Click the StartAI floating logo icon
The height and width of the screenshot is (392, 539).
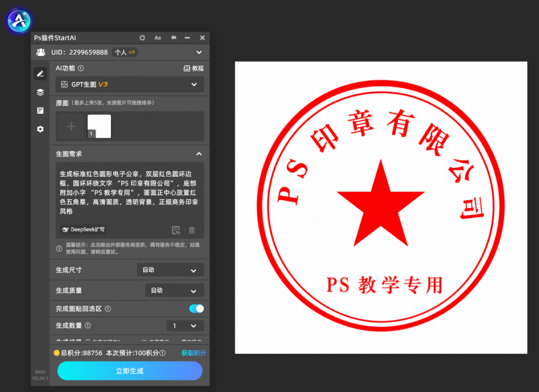click(x=19, y=21)
